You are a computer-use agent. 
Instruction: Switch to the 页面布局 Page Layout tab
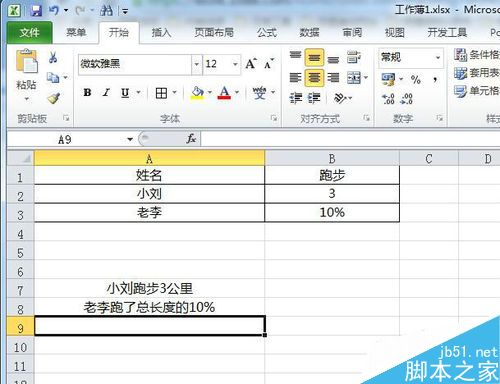click(214, 32)
